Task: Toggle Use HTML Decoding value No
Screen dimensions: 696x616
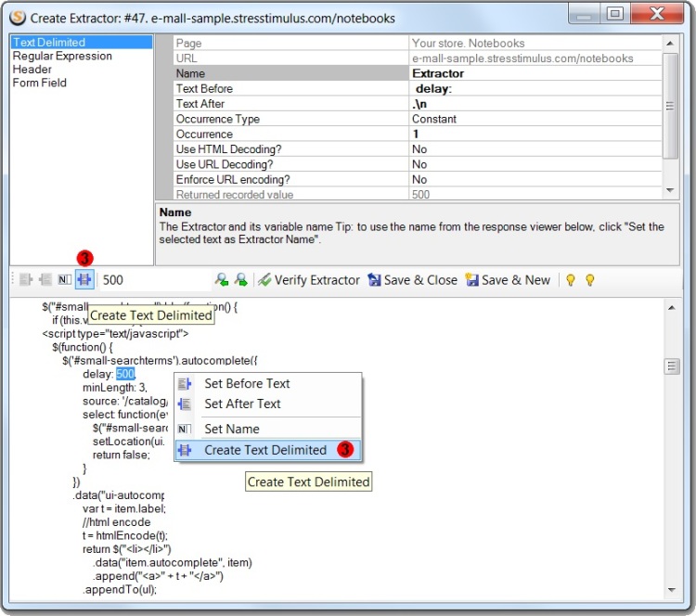Action: coord(535,149)
